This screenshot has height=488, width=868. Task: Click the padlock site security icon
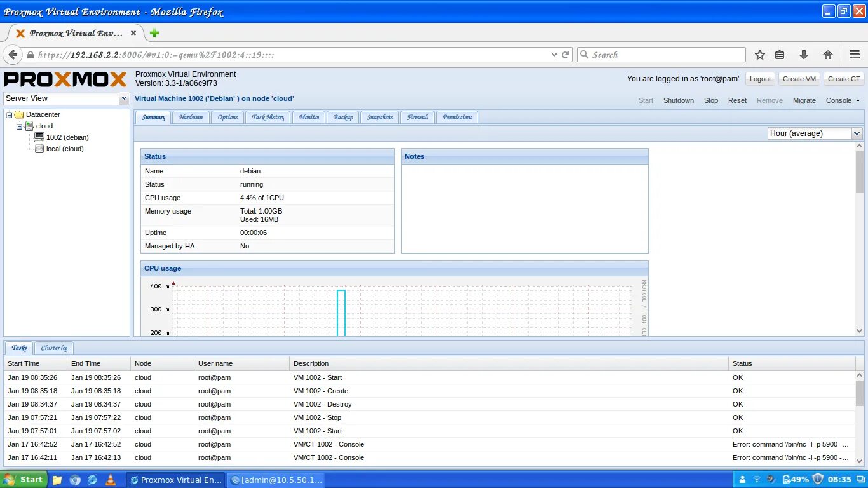tap(29, 55)
